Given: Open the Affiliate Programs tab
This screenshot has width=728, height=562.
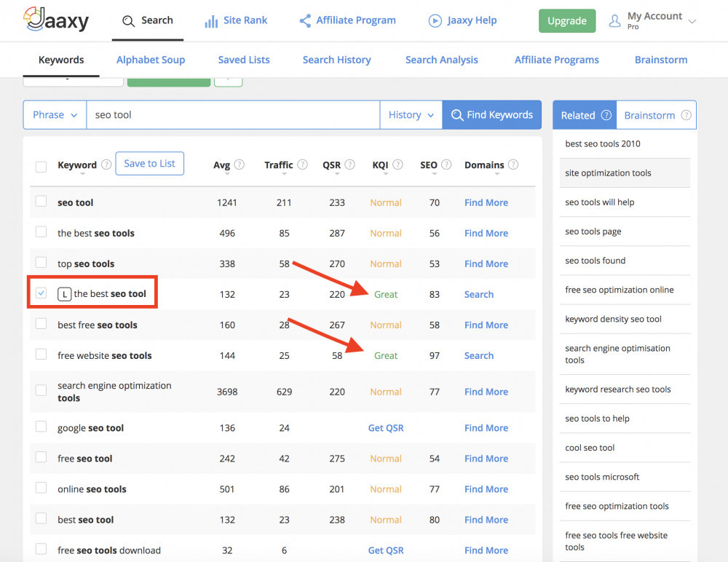Looking at the screenshot, I should pos(557,60).
